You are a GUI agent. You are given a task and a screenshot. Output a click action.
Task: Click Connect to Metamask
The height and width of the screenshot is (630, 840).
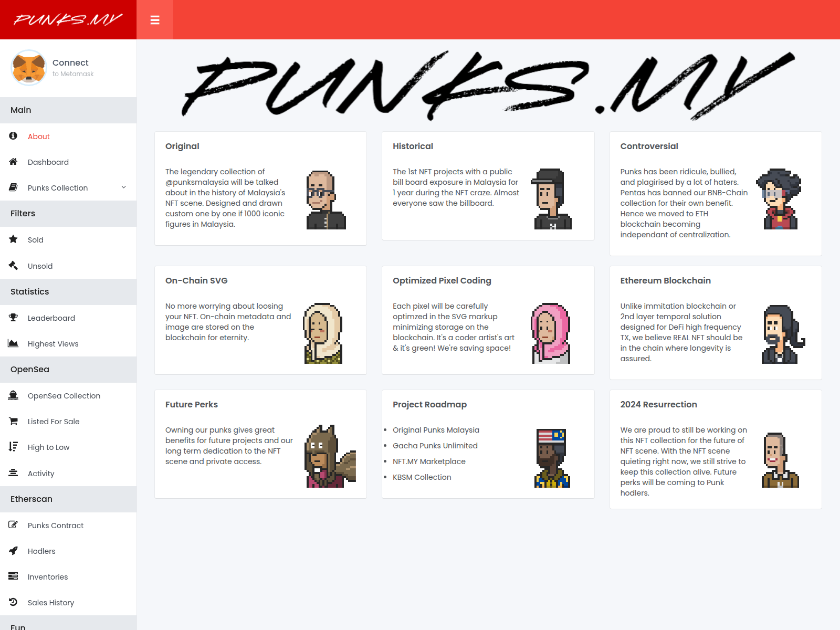tap(73, 68)
